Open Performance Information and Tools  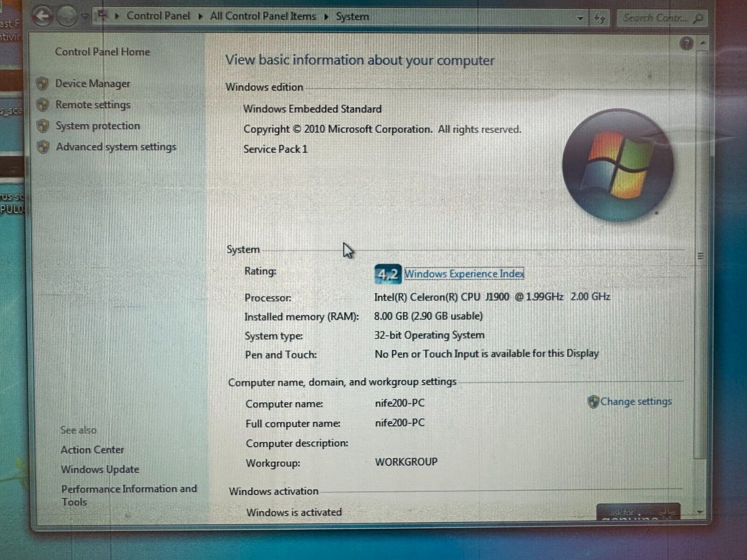pyautogui.click(x=129, y=495)
